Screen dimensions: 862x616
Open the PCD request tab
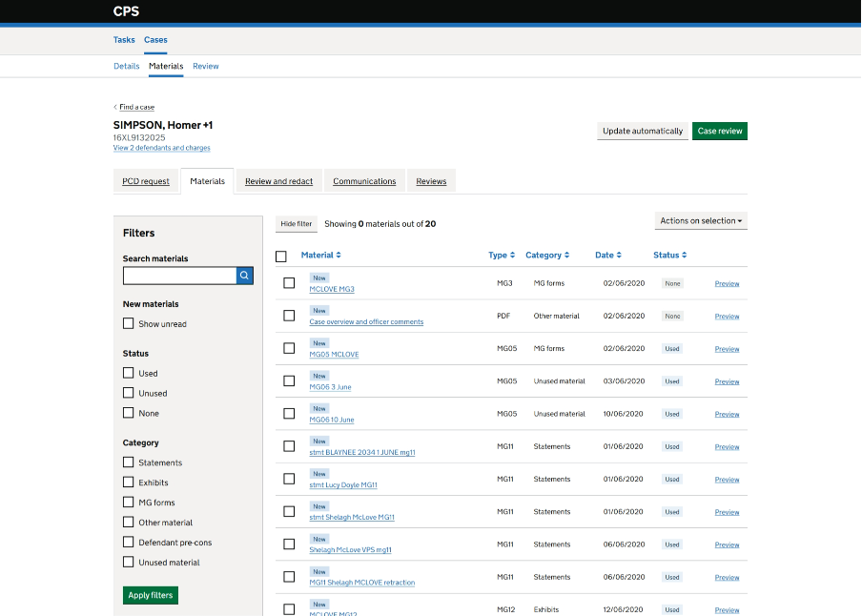pyautogui.click(x=146, y=181)
